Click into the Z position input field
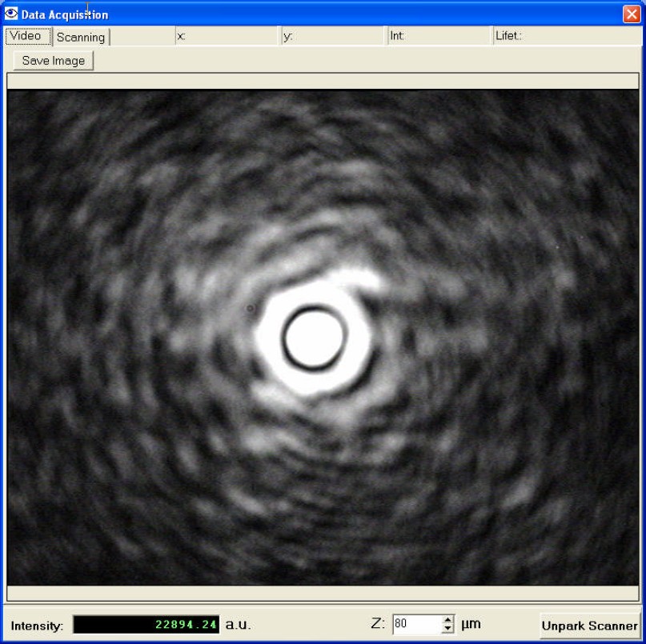The image size is (646, 644). [x=417, y=624]
